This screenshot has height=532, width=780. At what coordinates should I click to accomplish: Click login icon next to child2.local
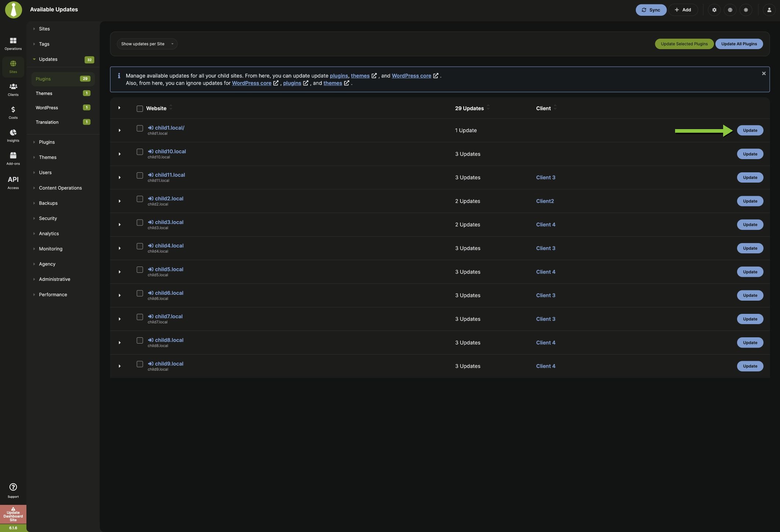pos(150,198)
